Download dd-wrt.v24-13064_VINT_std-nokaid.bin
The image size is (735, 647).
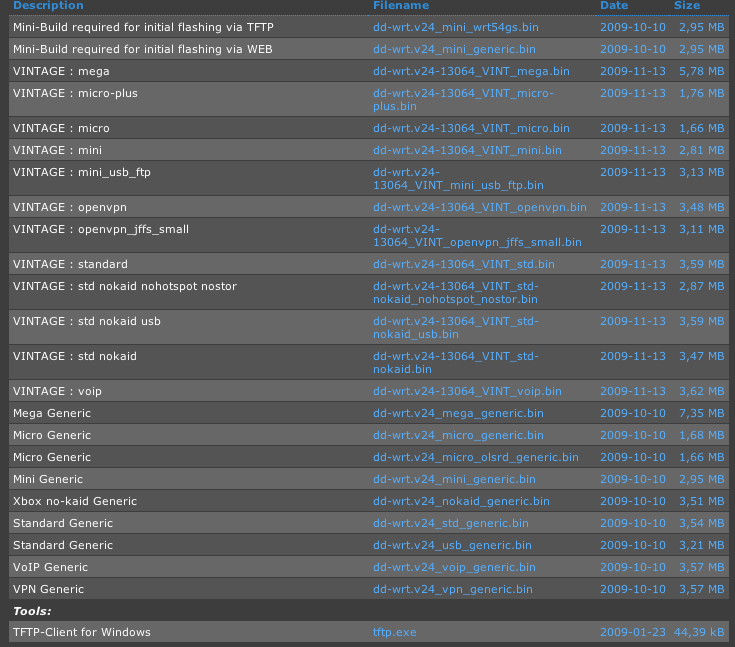click(x=456, y=363)
